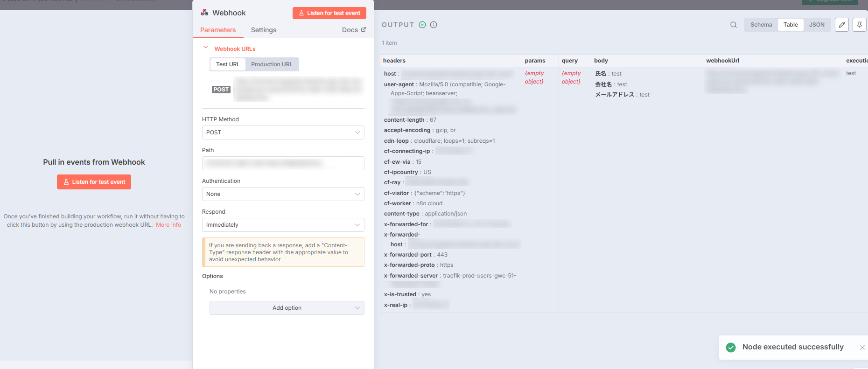
Task: Click the green success checkmark beside OUTPUT
Action: coord(422,25)
